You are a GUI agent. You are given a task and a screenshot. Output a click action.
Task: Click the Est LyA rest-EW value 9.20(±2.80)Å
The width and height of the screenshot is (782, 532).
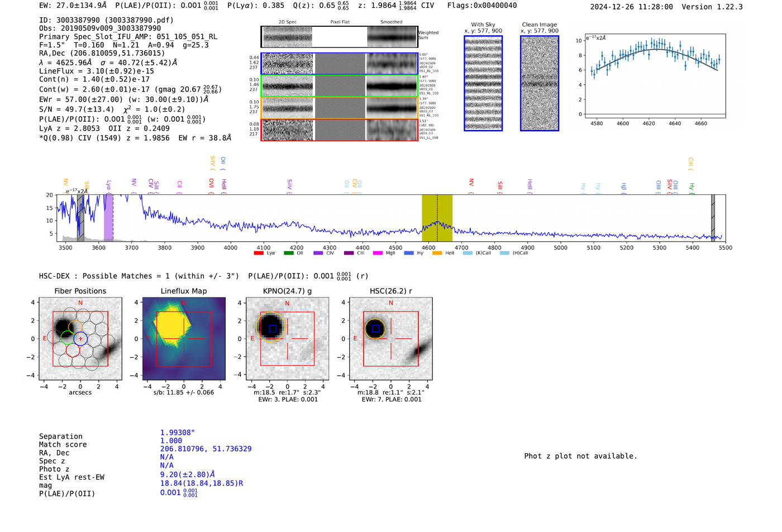(x=188, y=475)
